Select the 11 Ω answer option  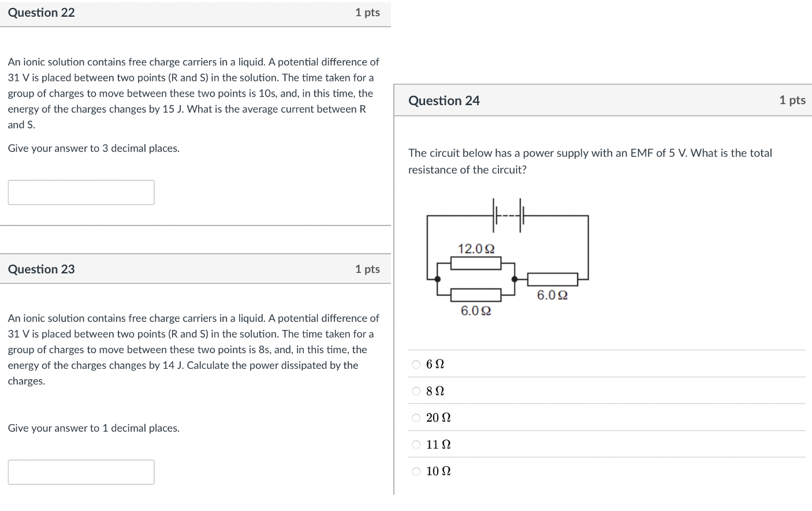click(415, 444)
